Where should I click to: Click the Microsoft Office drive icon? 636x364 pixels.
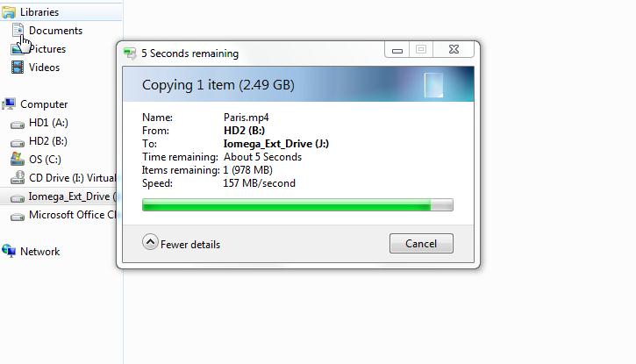(x=18, y=217)
